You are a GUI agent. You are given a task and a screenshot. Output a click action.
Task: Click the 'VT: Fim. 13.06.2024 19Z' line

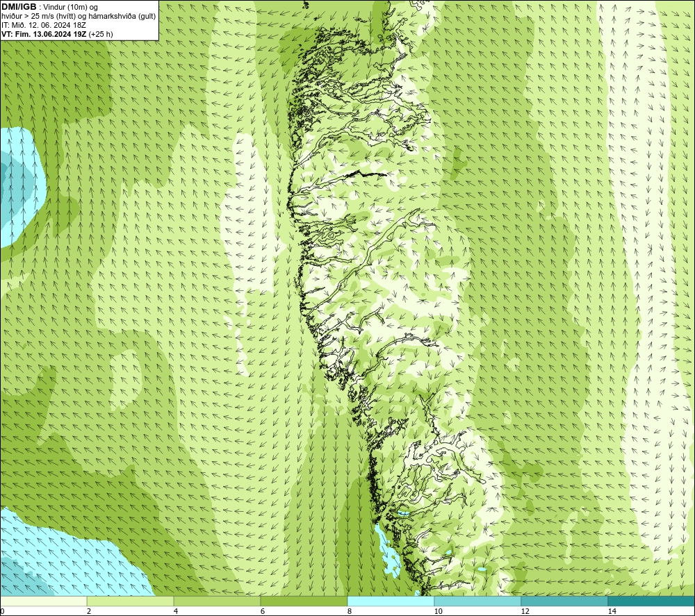(44, 34)
